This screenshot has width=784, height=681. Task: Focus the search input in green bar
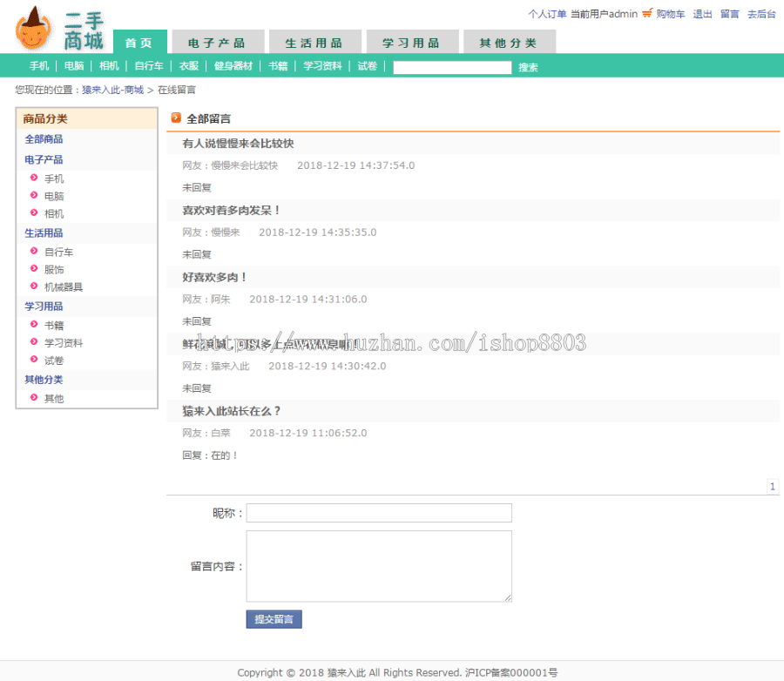tap(452, 68)
